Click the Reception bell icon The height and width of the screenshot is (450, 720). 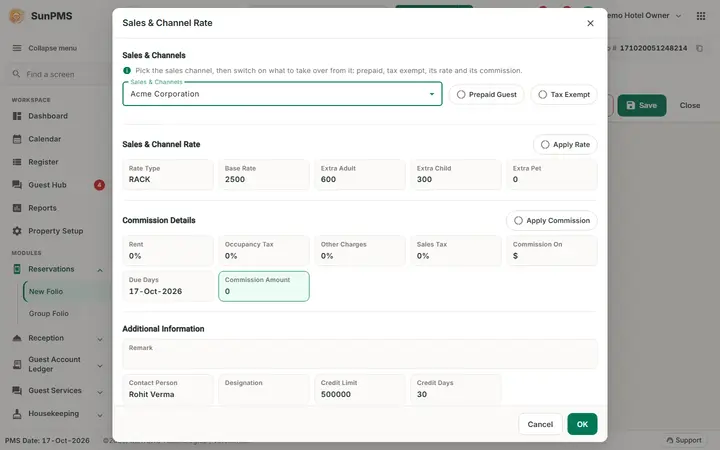17,338
